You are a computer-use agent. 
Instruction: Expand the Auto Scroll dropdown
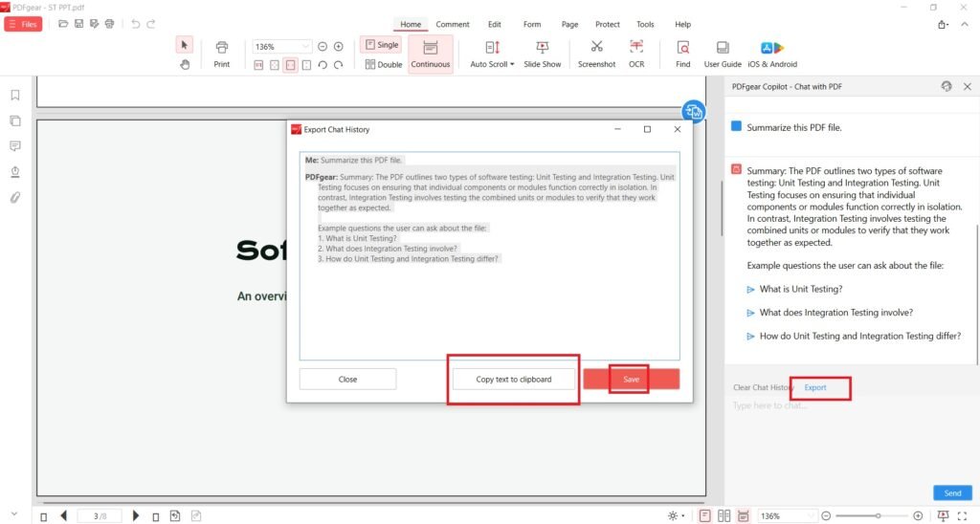coord(492,64)
